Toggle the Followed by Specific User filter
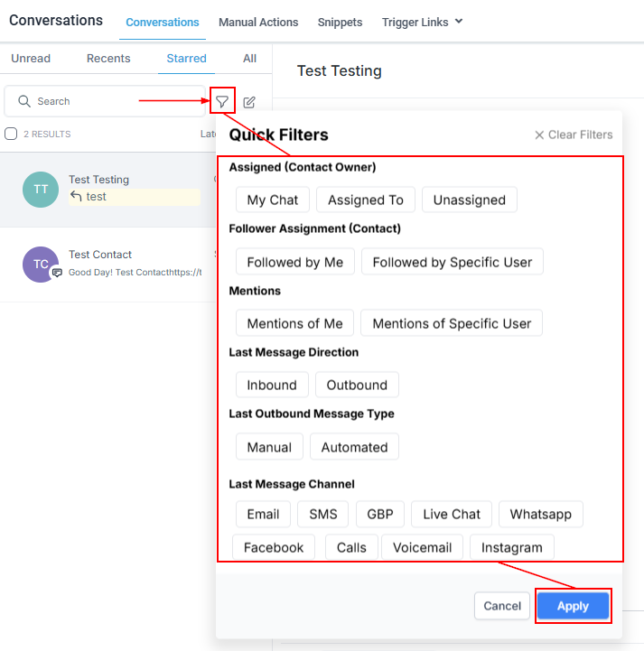 (x=453, y=262)
